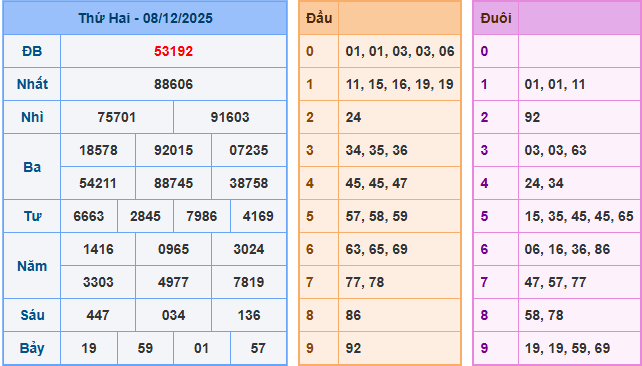Click the Nhì prize number 91603
The width and height of the screenshot is (642, 366).
tap(230, 117)
